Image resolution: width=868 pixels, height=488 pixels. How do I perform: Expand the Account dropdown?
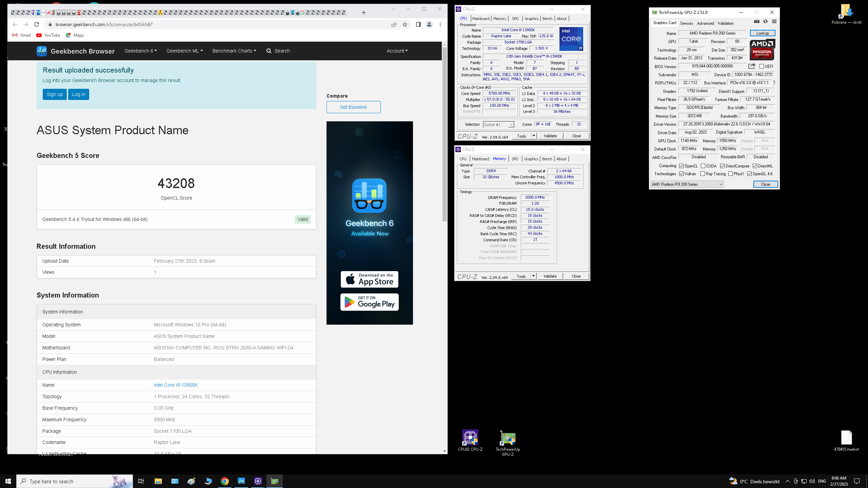click(x=397, y=51)
